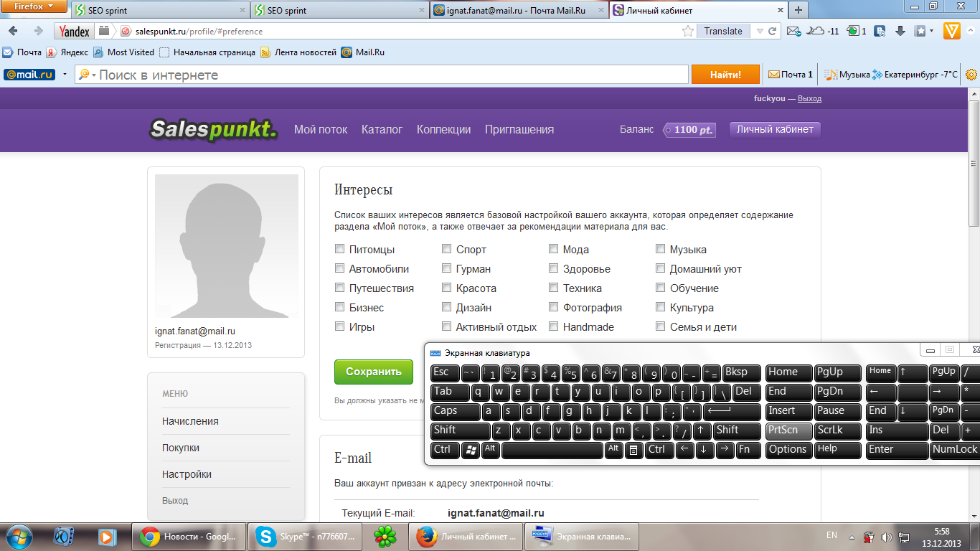Image resolution: width=980 pixels, height=551 pixels.
Task: Open Настройки in side menu
Action: click(187, 474)
